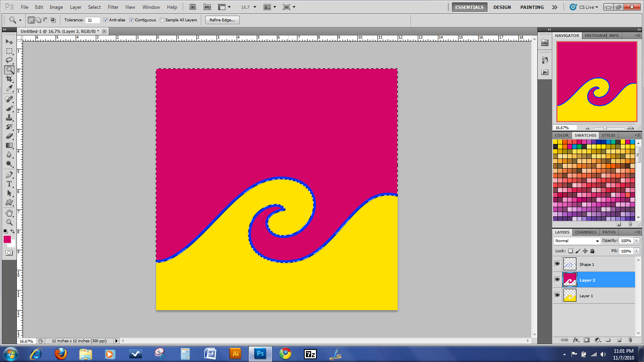This screenshot has width=644, height=362.
Task: Switch to the Channels tab
Action: [x=585, y=232]
